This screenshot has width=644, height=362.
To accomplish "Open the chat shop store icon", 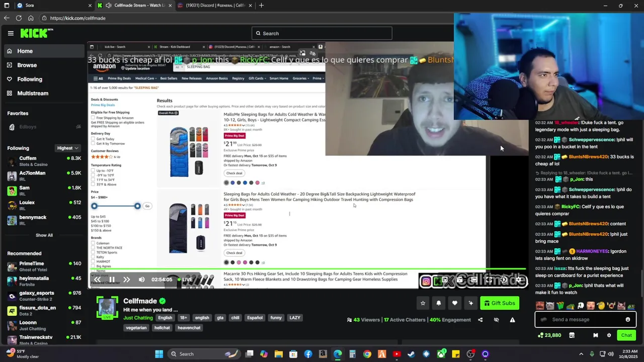I will tap(572, 335).
